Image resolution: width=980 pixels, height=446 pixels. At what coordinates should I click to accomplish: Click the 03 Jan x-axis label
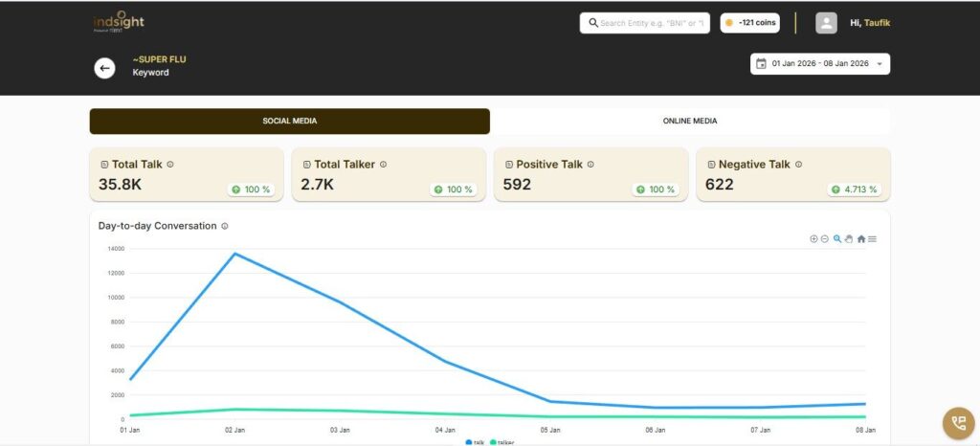[x=340, y=430]
